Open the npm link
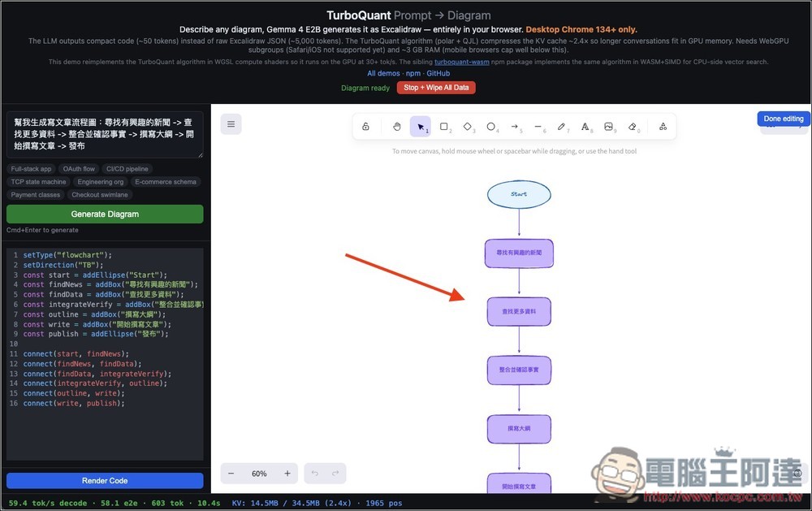 pyautogui.click(x=413, y=74)
